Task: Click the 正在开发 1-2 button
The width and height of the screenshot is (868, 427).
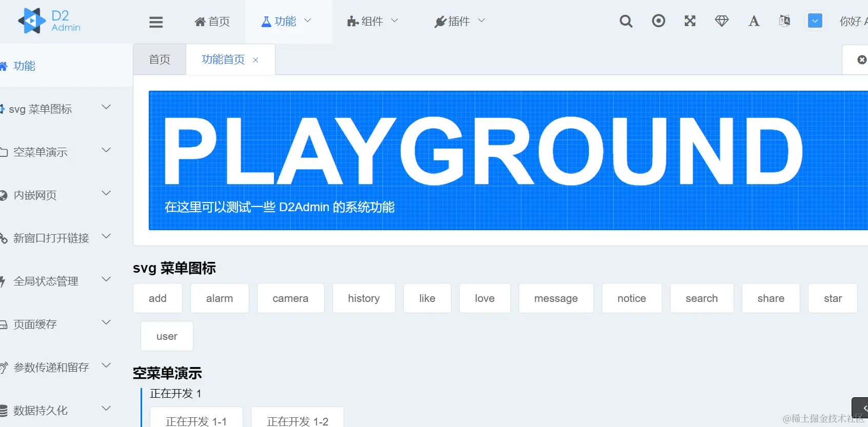Action: (298, 418)
